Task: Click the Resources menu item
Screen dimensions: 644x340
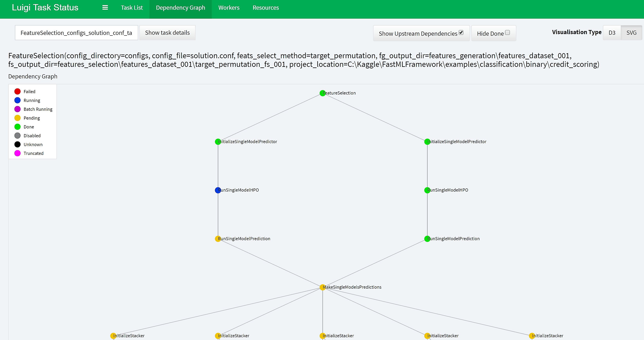Action: [264, 7]
